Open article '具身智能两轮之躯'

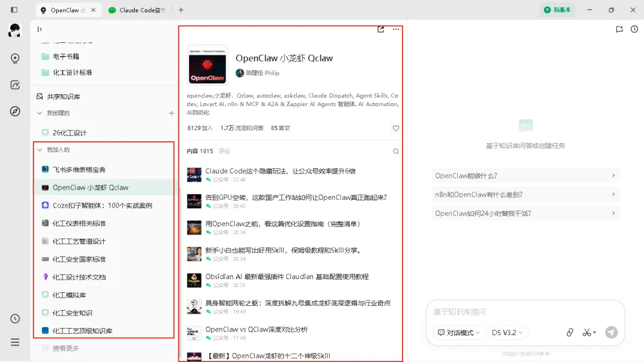pyautogui.click(x=298, y=303)
